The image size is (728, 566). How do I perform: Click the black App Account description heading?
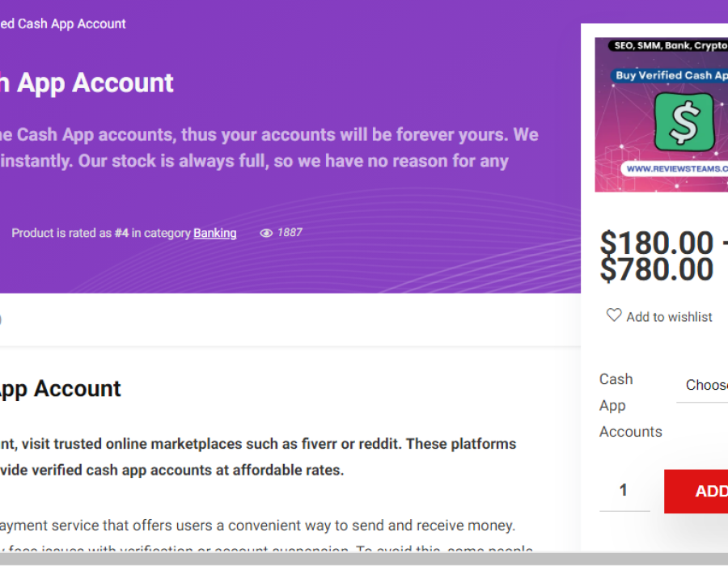pyautogui.click(x=61, y=389)
